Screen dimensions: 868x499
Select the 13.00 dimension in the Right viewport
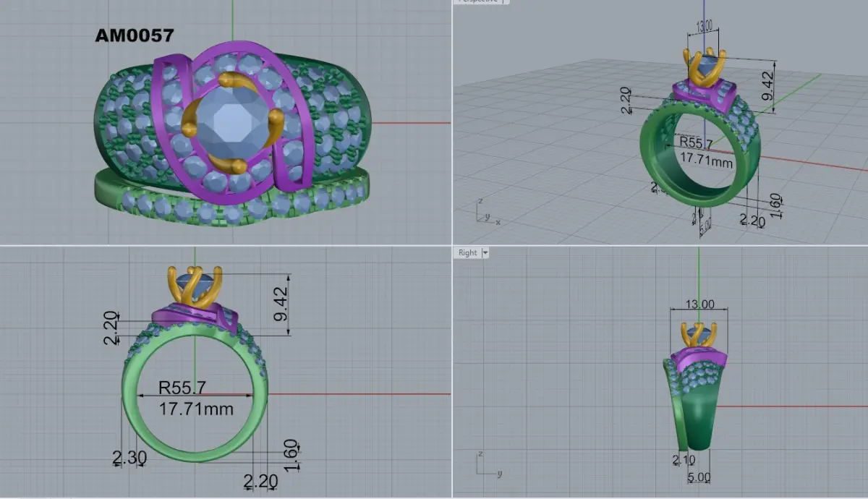click(x=699, y=304)
